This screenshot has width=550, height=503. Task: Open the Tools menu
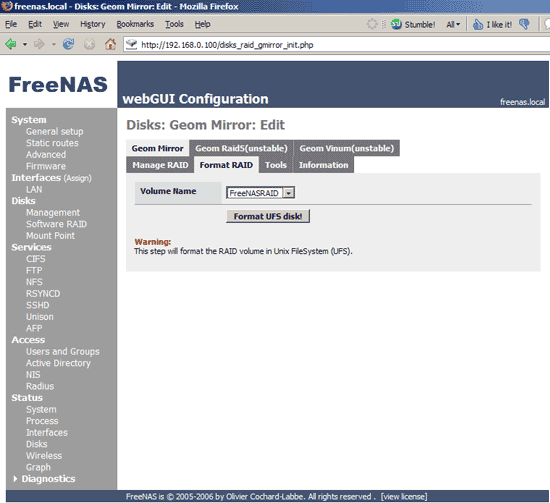click(x=174, y=24)
